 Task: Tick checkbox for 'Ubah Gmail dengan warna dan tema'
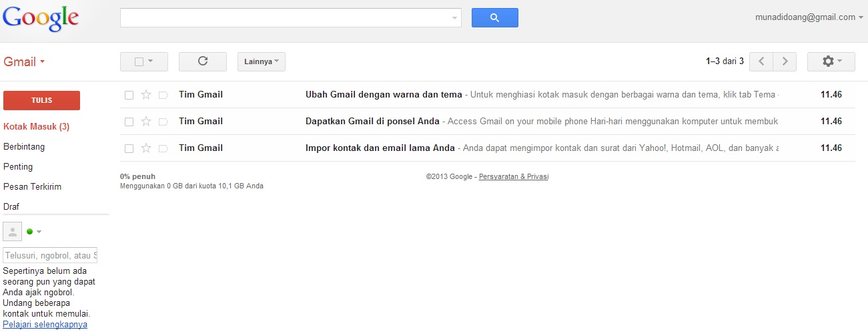(x=129, y=95)
